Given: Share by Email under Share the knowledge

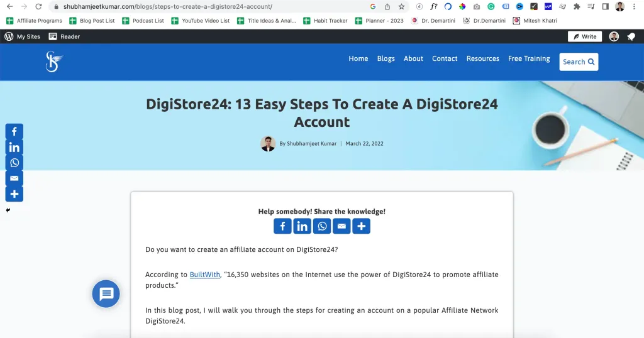Looking at the screenshot, I should [341, 226].
